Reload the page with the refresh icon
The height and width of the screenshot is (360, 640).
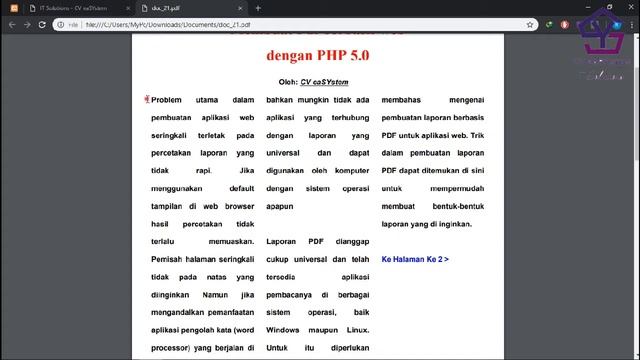42,25
